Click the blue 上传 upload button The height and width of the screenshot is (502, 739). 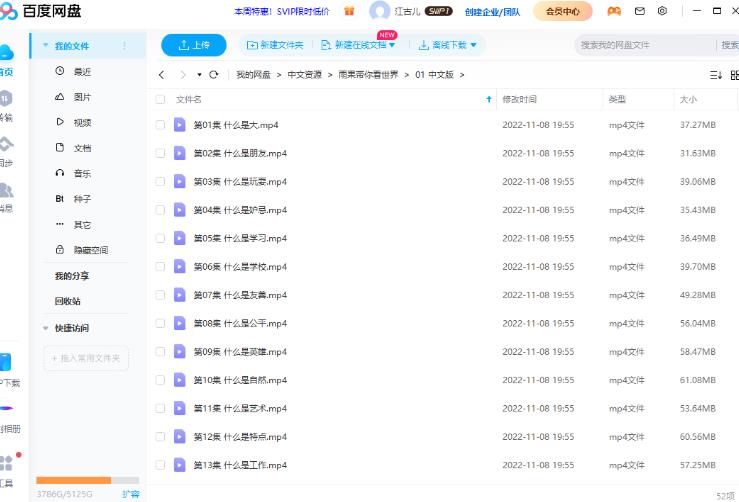pyautogui.click(x=194, y=45)
